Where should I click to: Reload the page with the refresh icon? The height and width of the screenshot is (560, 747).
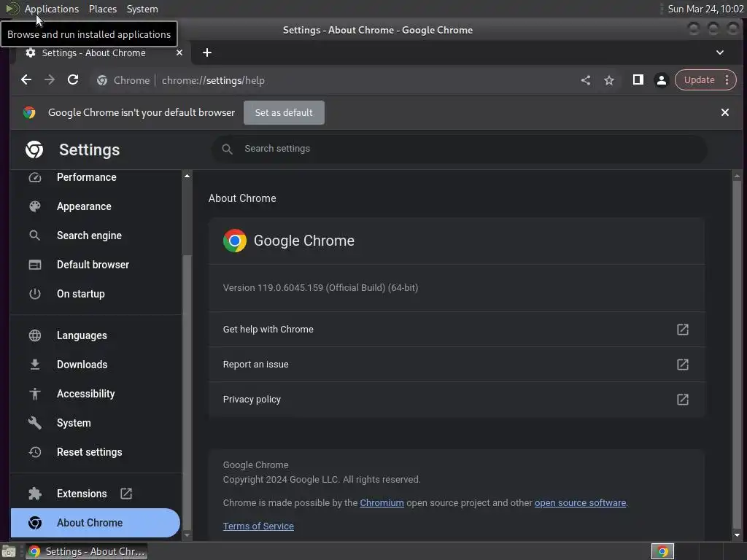click(73, 80)
